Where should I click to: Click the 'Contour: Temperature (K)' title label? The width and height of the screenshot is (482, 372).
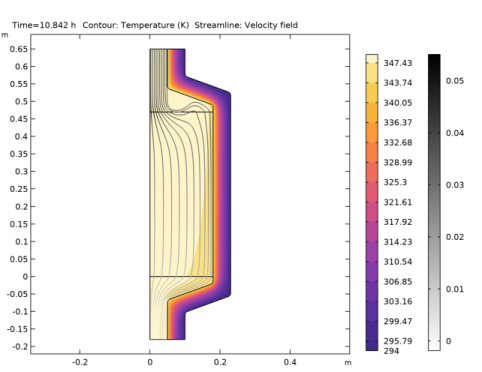136,25
